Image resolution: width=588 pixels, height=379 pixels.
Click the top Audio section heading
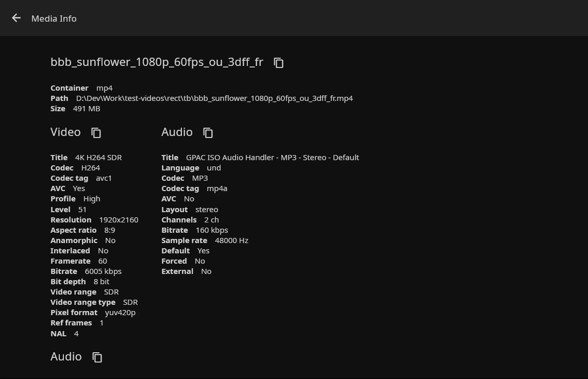pyautogui.click(x=177, y=132)
